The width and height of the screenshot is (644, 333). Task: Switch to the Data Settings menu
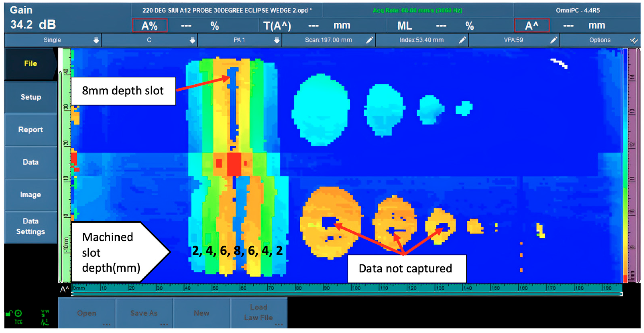[x=31, y=226]
